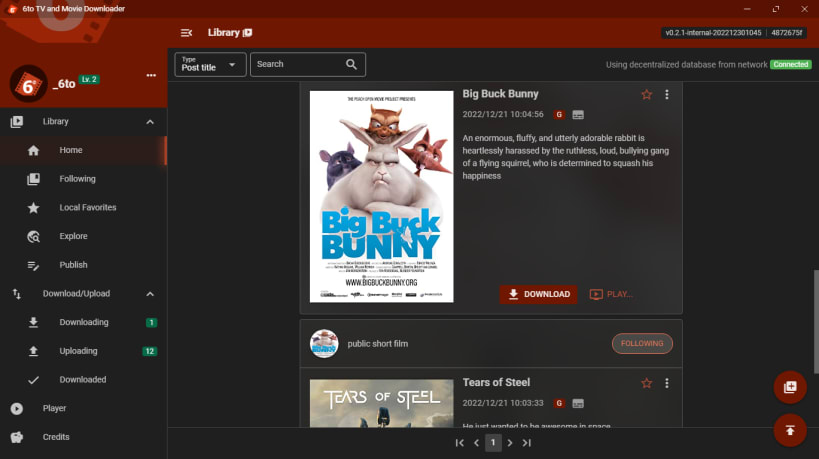Click the subtitles icon on Big Buck Bunny
819x459 pixels.
[578, 115]
